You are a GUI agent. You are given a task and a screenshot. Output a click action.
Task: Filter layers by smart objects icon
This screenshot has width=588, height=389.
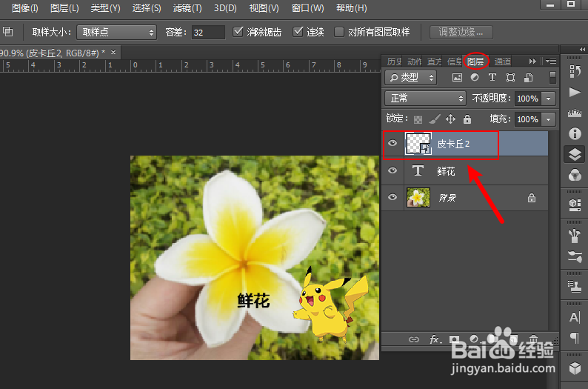pyautogui.click(x=528, y=78)
